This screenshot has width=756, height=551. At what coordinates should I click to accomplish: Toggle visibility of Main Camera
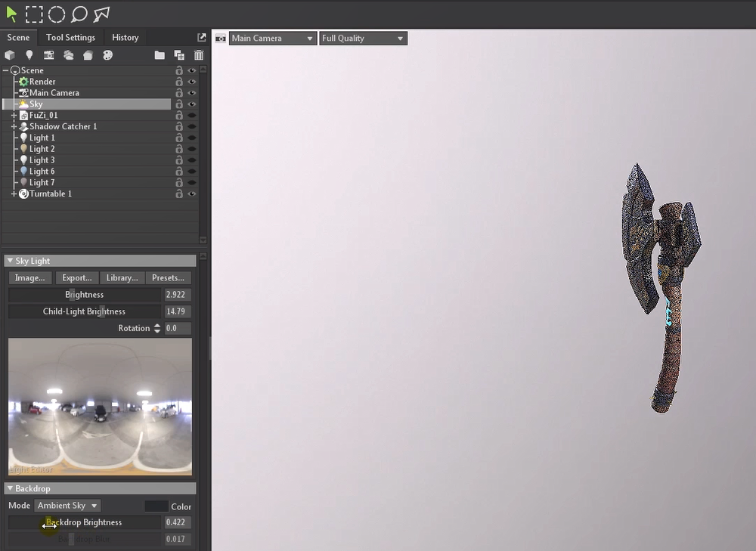192,93
